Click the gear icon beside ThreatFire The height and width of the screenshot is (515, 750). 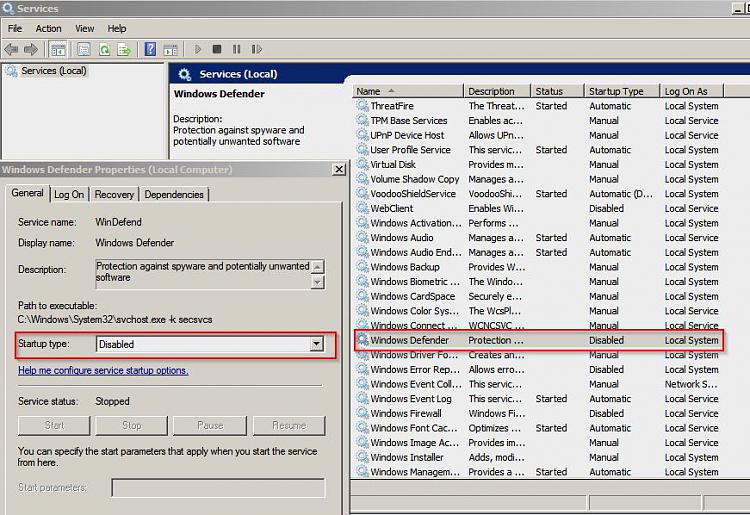pyautogui.click(x=363, y=105)
